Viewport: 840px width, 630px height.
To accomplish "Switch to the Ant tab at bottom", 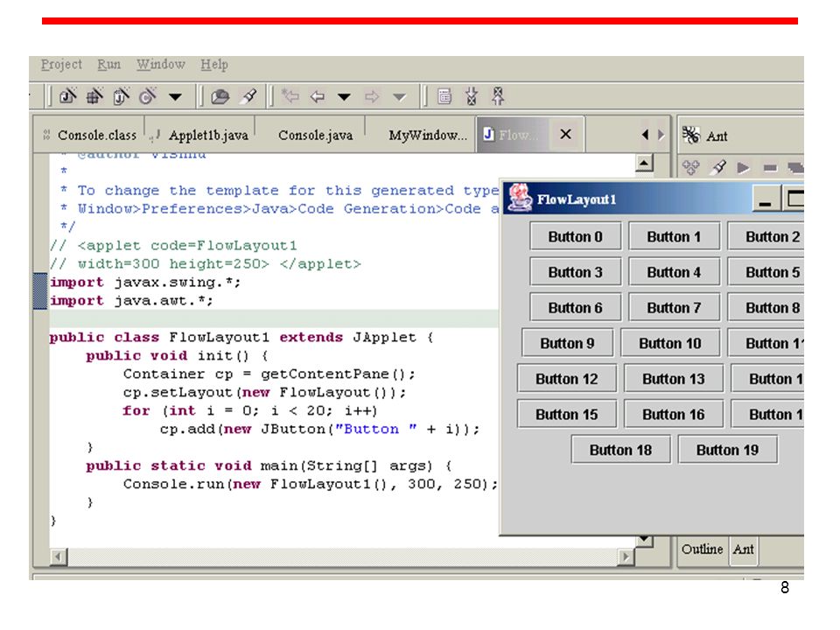I will point(744,549).
